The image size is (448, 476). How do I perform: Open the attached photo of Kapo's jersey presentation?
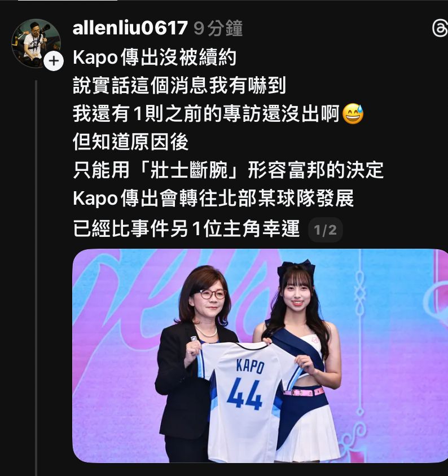tap(260, 355)
